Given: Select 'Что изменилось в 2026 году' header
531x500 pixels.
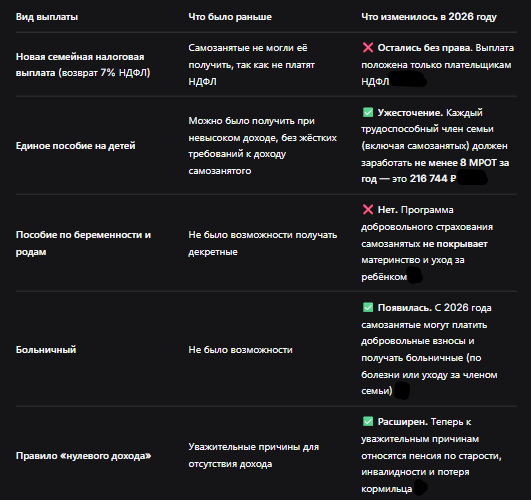Looking at the screenshot, I should (429, 17).
